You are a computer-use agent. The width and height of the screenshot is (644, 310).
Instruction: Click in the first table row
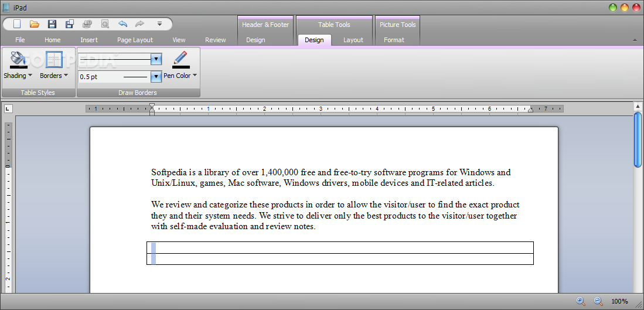[340, 247]
